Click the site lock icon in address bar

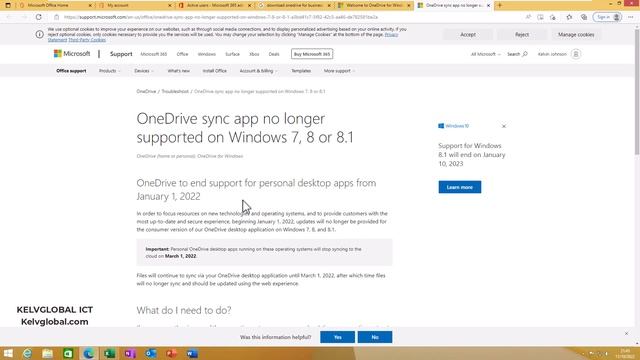tap(56, 17)
